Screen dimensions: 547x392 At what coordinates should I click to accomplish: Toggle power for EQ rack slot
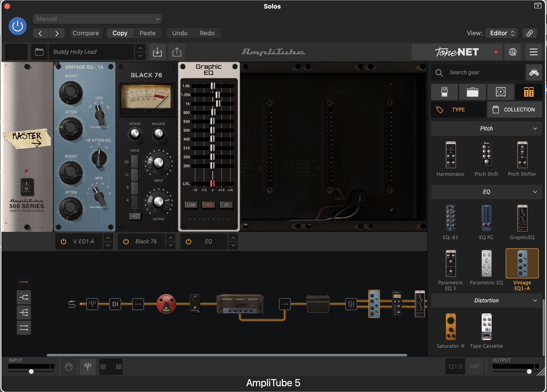click(188, 241)
